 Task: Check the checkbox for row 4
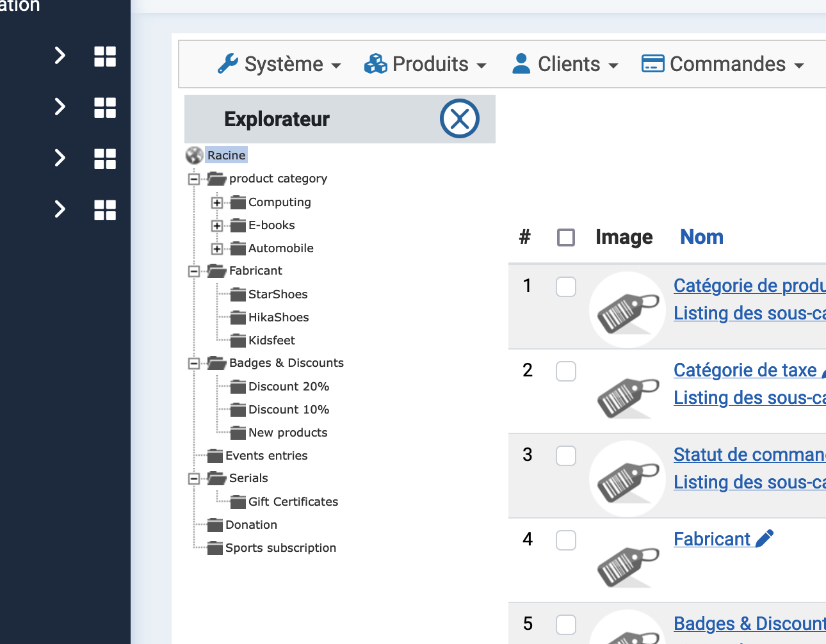click(565, 540)
